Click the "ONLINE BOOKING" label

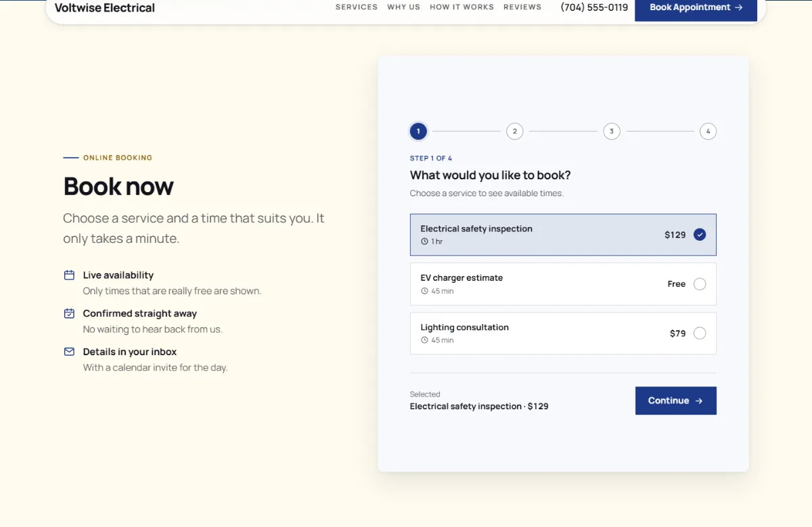click(118, 158)
